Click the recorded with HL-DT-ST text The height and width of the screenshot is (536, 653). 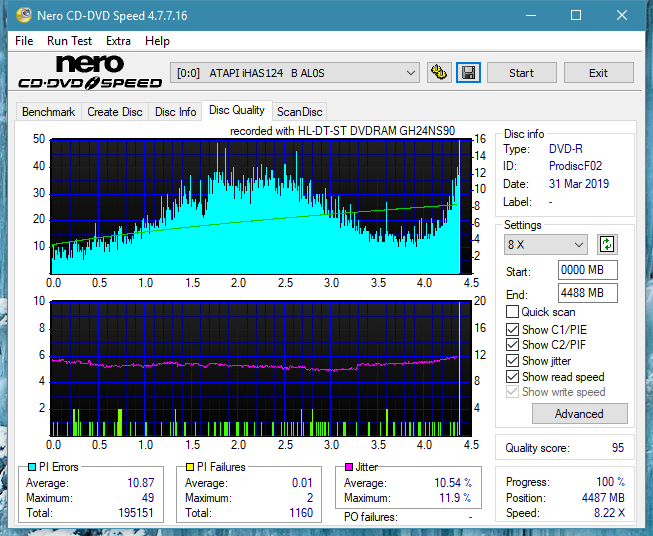pos(342,131)
